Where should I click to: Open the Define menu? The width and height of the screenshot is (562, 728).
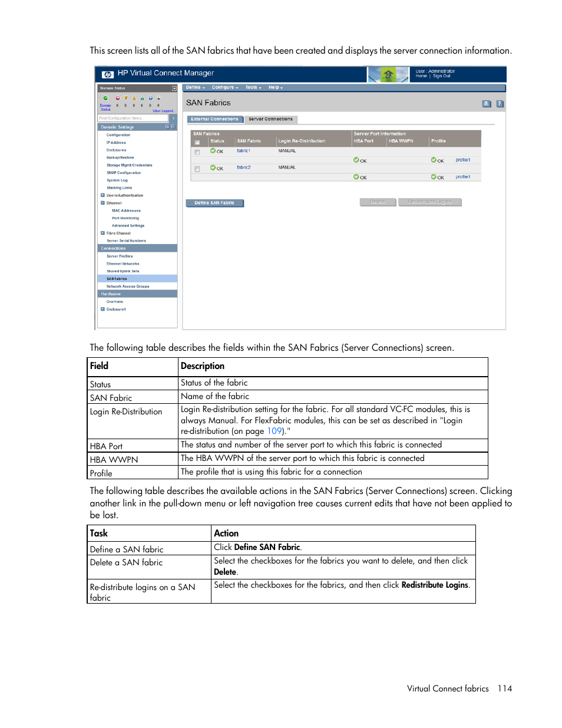(x=196, y=87)
